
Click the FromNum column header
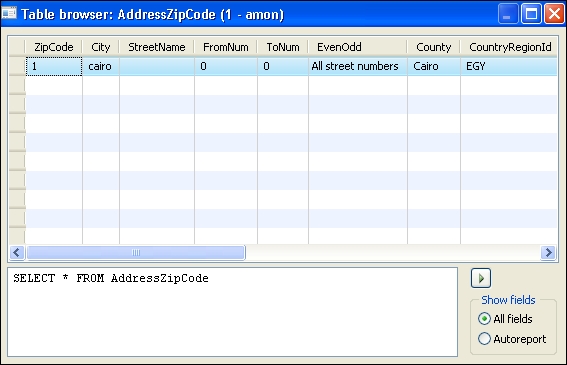coord(226,47)
